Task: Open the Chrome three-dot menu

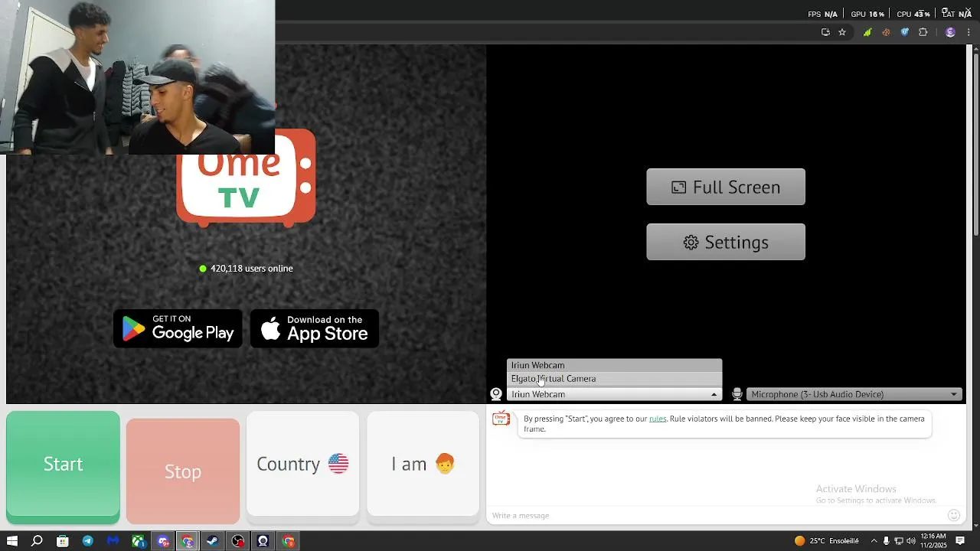Action: [x=969, y=32]
